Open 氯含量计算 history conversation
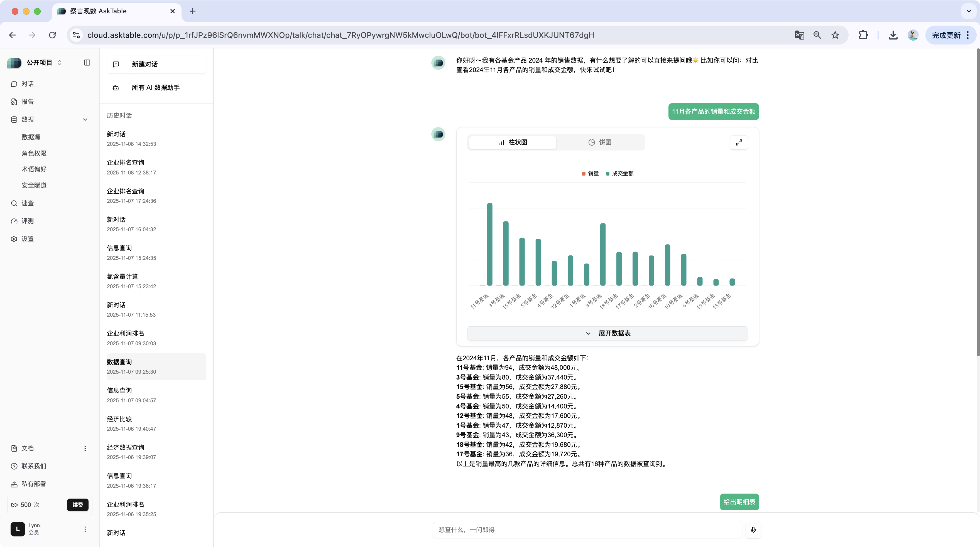The width and height of the screenshot is (980, 547). pos(122,276)
